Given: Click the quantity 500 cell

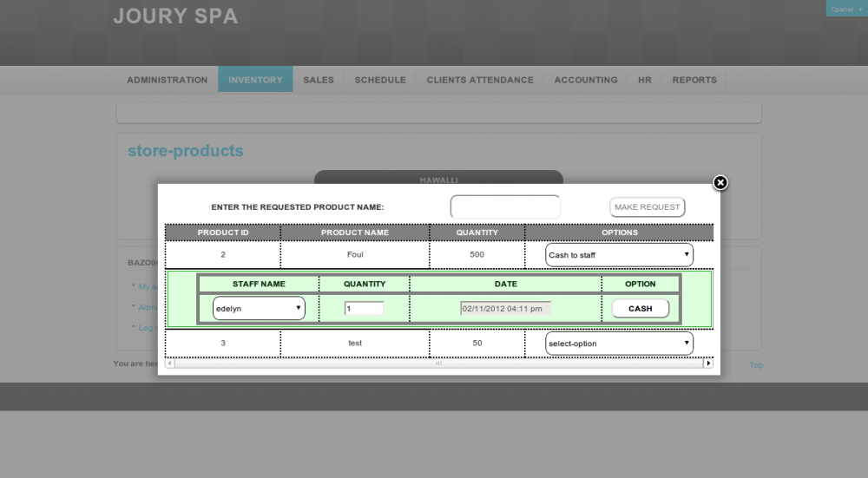Looking at the screenshot, I should coord(477,254).
